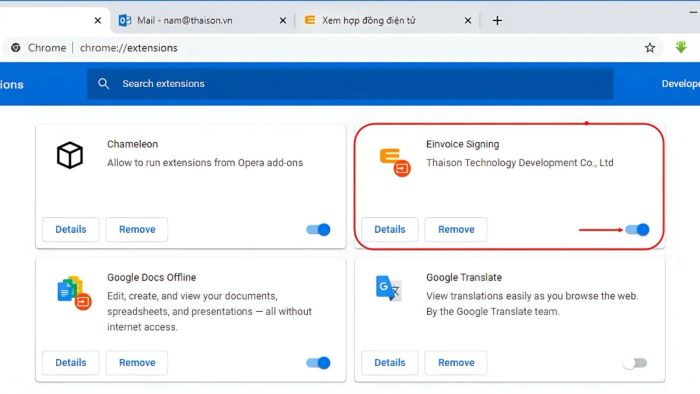The width and height of the screenshot is (700, 394).
Task: Open Details for Chameleon
Action: point(71,229)
